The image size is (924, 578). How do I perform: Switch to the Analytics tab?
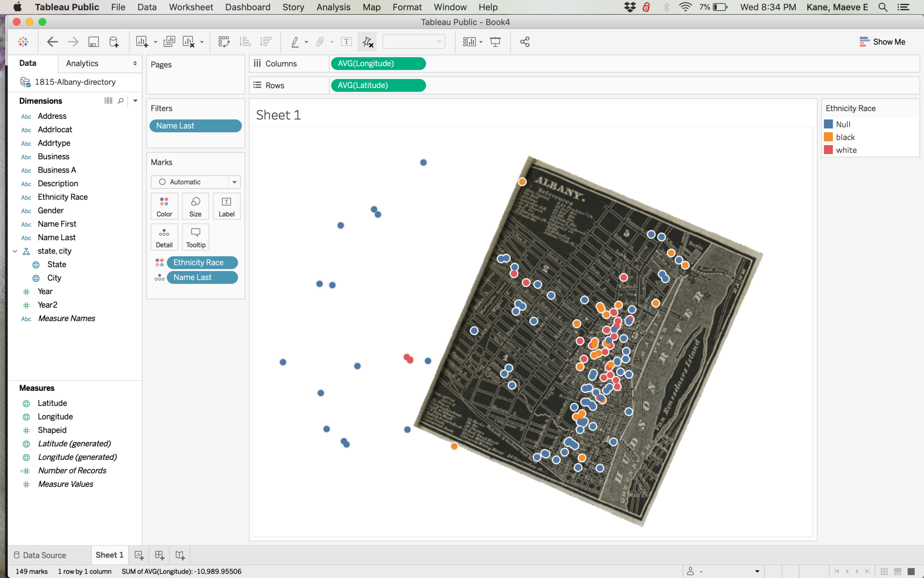pyautogui.click(x=82, y=63)
